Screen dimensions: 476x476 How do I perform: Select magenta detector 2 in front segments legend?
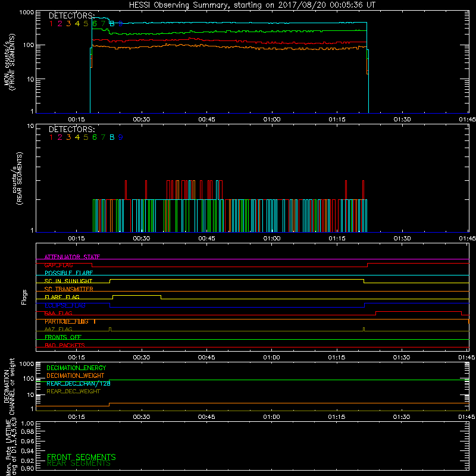tap(60, 23)
